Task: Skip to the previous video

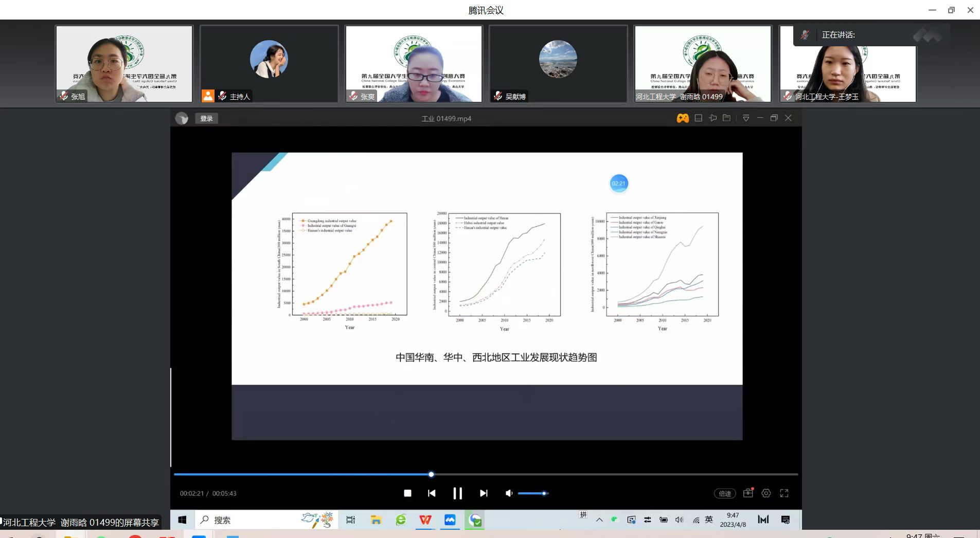Action: [432, 493]
